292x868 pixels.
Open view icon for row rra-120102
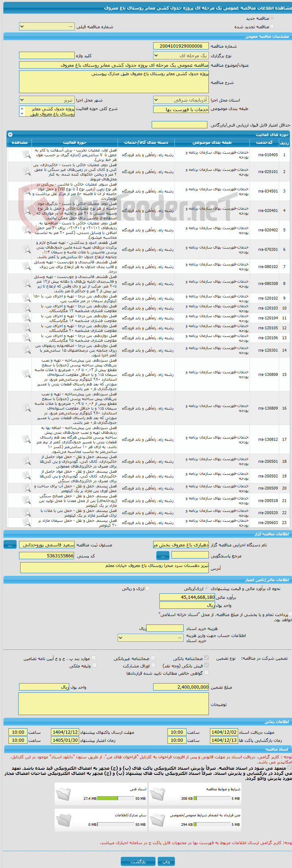[x=26, y=298]
